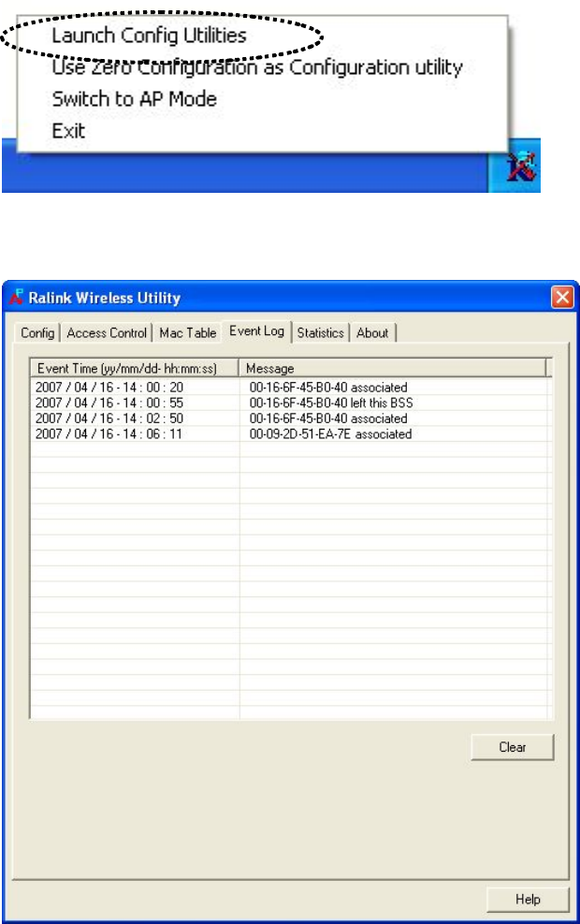Screen dimensions: 580x924
Task: Click the Clear button
Action: [x=513, y=747]
